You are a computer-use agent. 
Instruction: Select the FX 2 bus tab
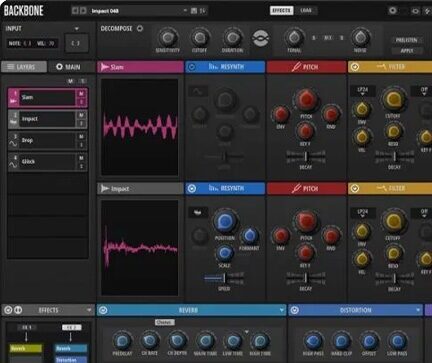pos(71,328)
